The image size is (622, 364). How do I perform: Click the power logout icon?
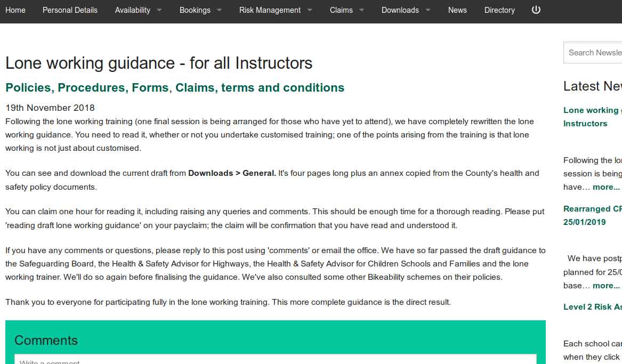coord(536,10)
